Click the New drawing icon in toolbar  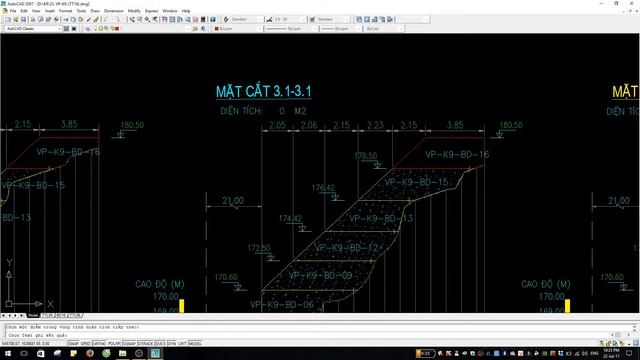click(x=8, y=20)
